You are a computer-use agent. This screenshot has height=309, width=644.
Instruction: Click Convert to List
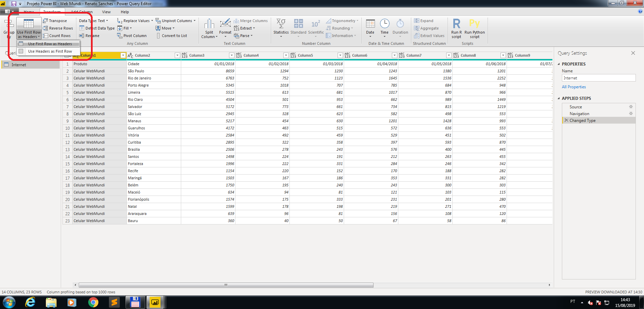point(171,36)
